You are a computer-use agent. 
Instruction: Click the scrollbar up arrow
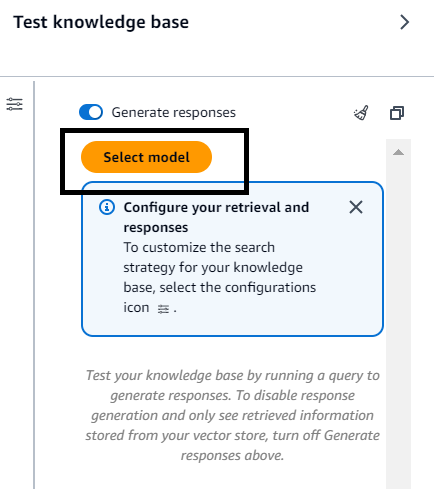(x=398, y=153)
